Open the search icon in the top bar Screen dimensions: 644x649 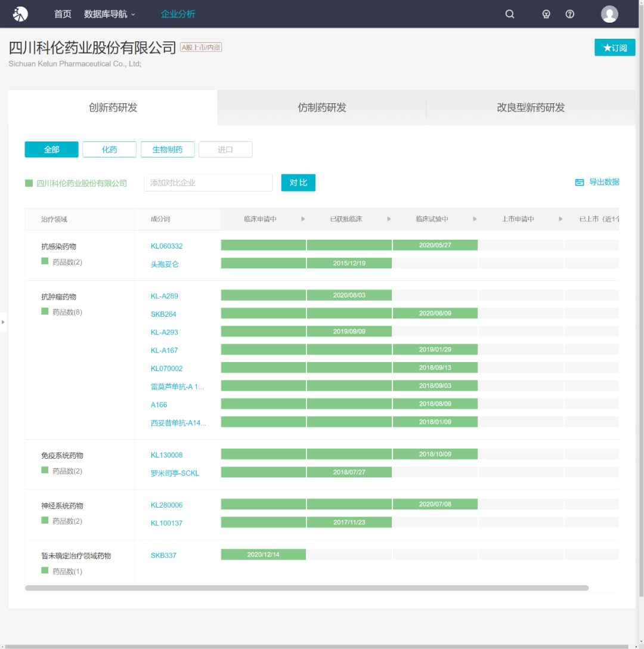[509, 14]
